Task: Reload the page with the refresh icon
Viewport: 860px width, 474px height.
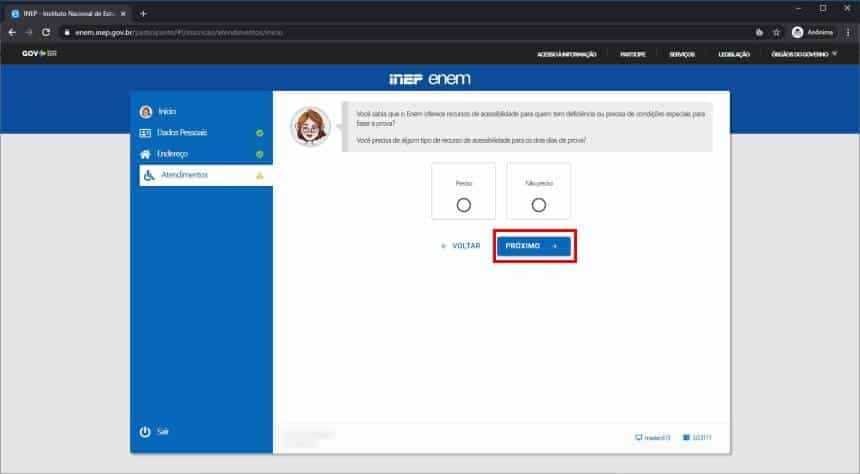Action: [46, 32]
